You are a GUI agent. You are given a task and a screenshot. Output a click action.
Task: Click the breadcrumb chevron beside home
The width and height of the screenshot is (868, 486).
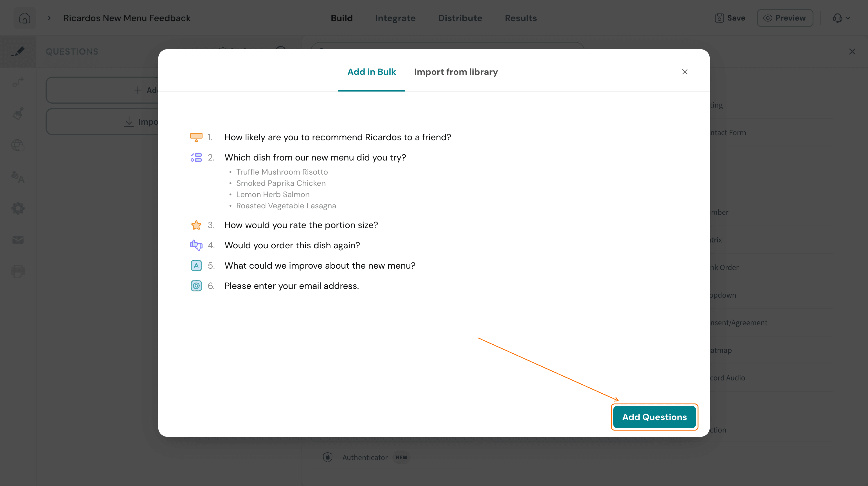(49, 18)
